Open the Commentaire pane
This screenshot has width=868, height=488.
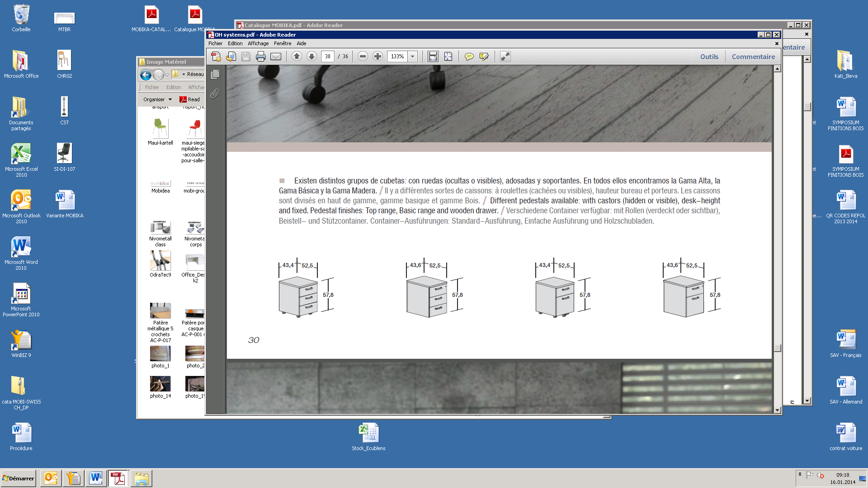[753, 56]
